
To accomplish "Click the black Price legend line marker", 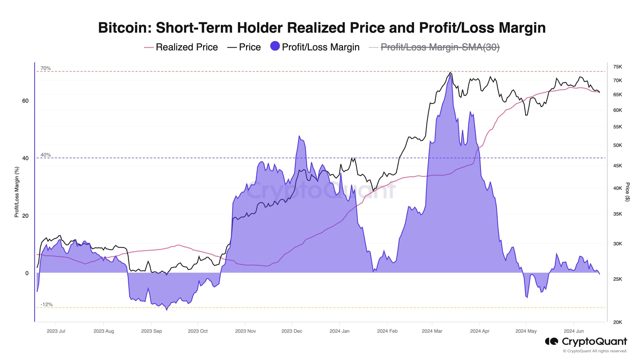I will coord(232,47).
